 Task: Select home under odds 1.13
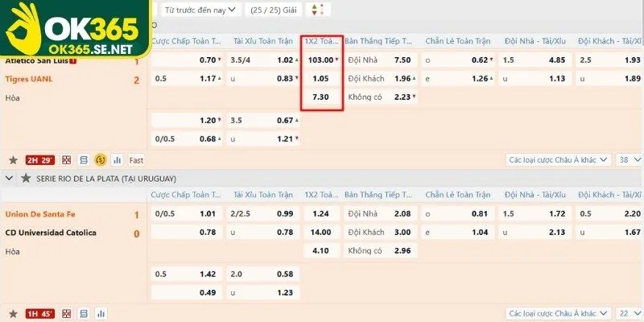pyautogui.click(x=535, y=78)
